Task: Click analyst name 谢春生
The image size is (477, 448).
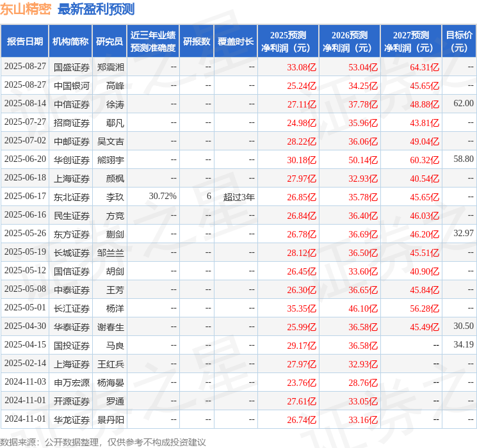Action: pyautogui.click(x=110, y=327)
